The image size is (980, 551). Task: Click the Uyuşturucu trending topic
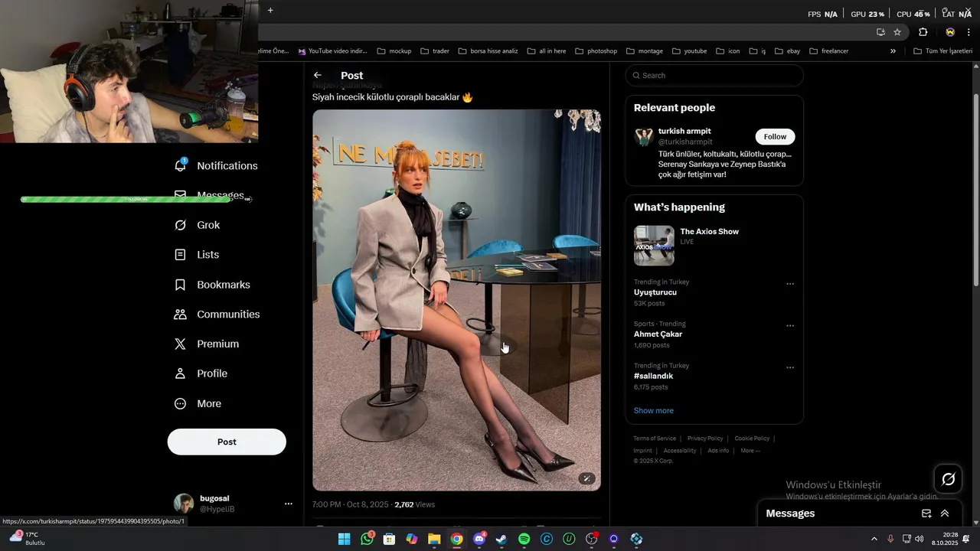655,292
